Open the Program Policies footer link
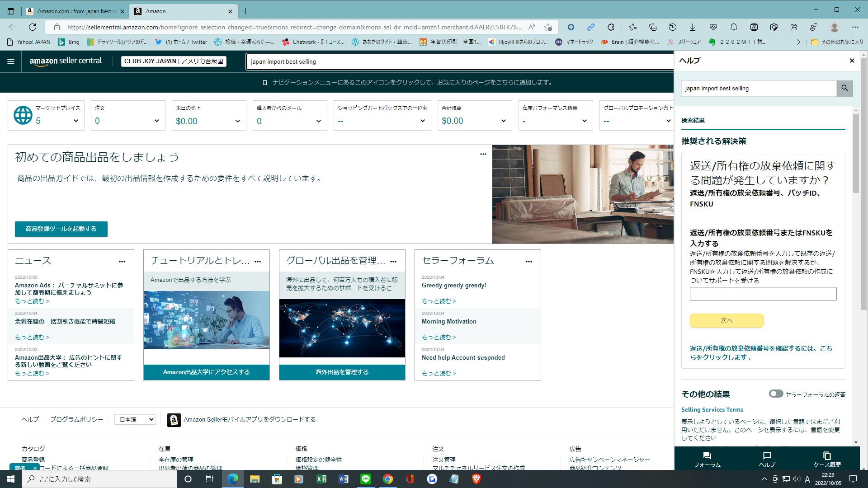Screen dimensions: 868x488 [76, 420]
